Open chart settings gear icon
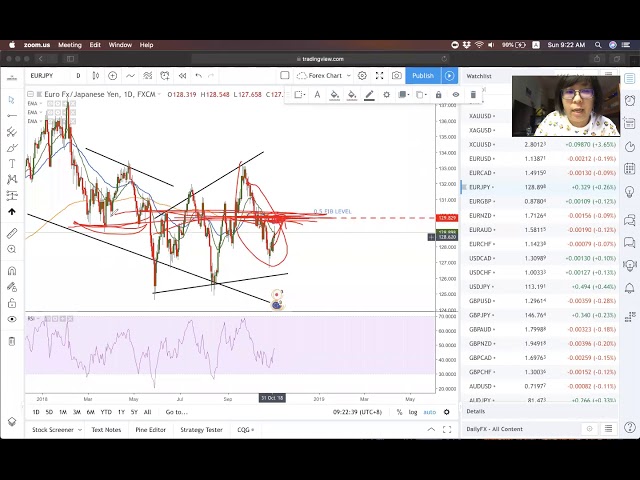 click(361, 76)
